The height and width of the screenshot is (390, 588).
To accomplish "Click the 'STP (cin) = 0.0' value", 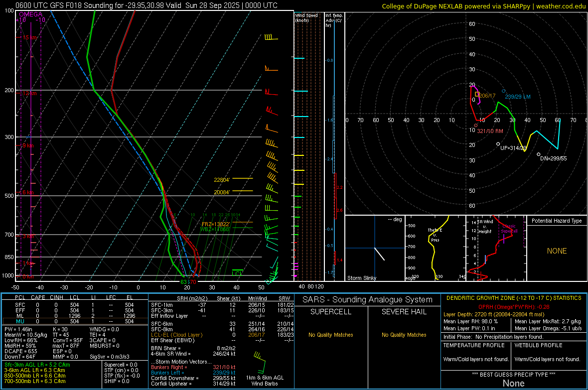I will [121, 370].
